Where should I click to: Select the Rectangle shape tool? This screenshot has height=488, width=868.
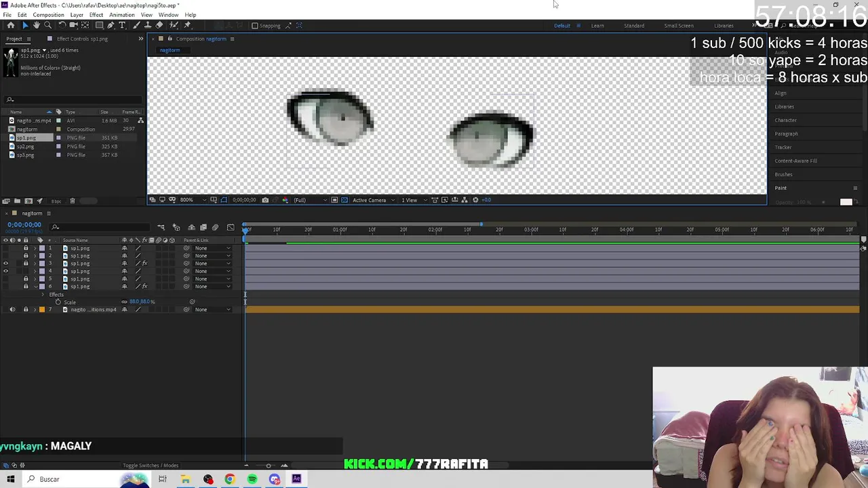(x=99, y=25)
